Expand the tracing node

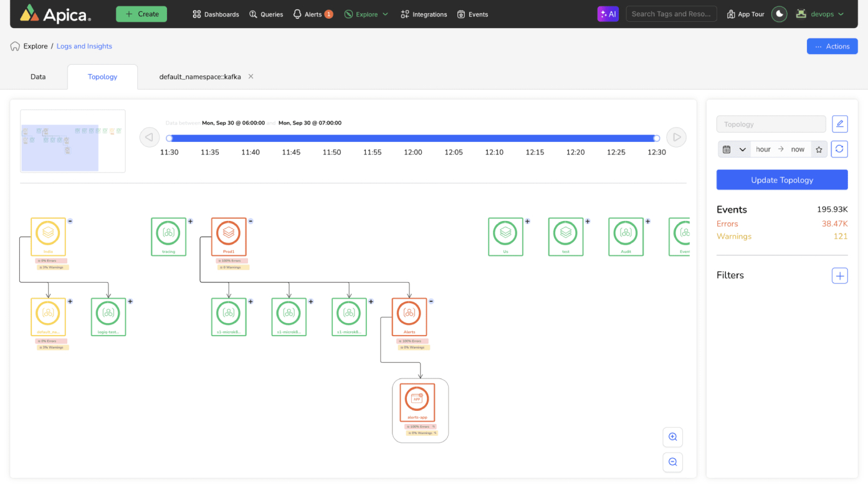(190, 221)
